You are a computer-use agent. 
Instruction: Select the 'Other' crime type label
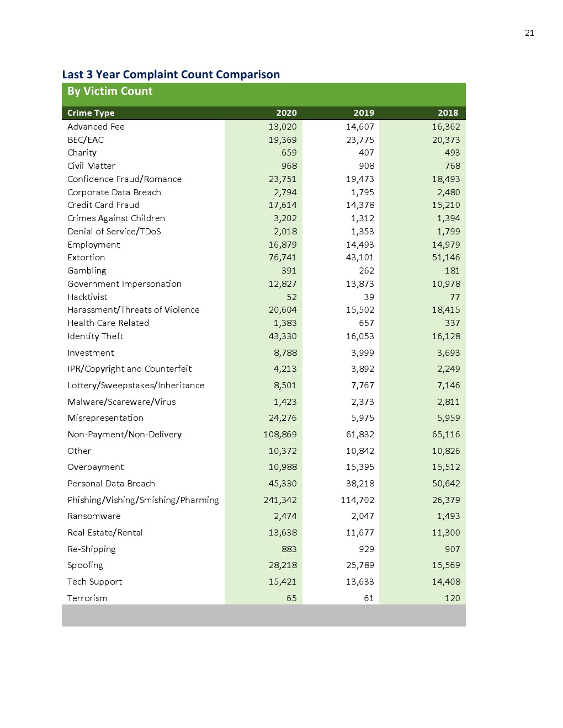(79, 451)
